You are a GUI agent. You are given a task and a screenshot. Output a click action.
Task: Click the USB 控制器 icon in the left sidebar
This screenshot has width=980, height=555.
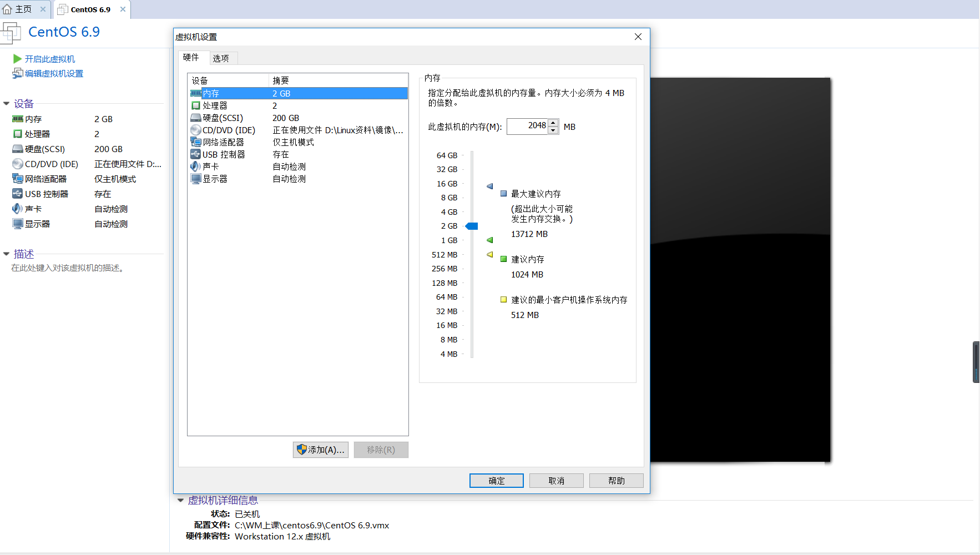tap(18, 194)
